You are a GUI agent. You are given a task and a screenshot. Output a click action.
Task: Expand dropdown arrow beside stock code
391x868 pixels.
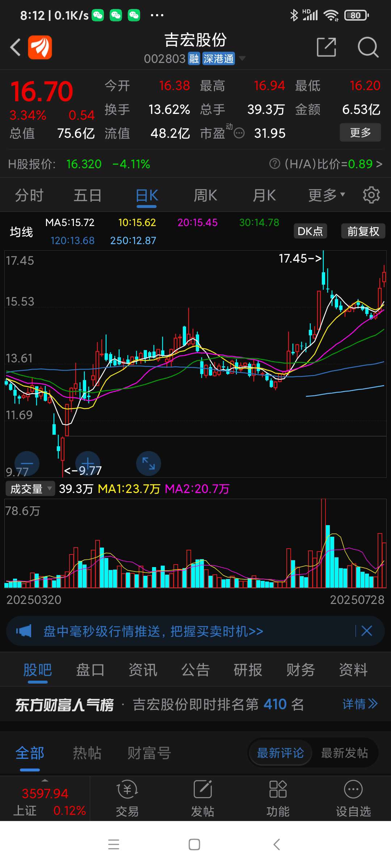tap(241, 58)
